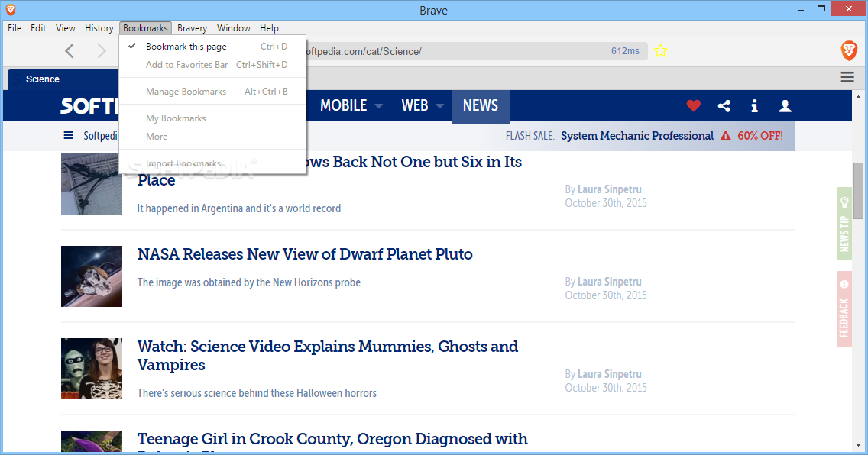
Task: Open the NEWS TIP side tab
Action: 844,224
